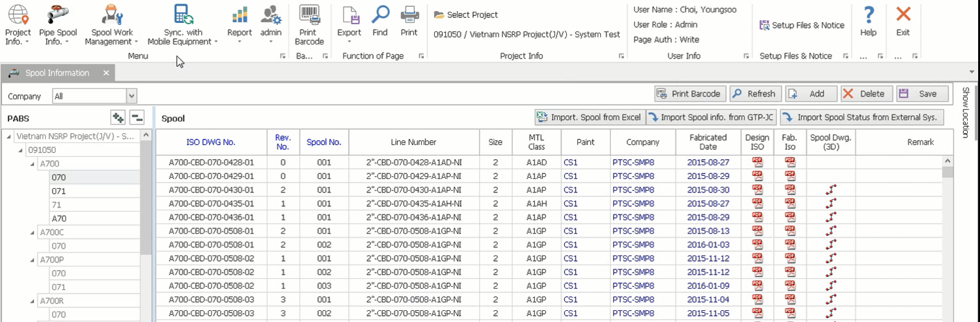Viewport: 980px width, 322px height.
Task: Open the Company dropdown list
Action: click(x=131, y=96)
